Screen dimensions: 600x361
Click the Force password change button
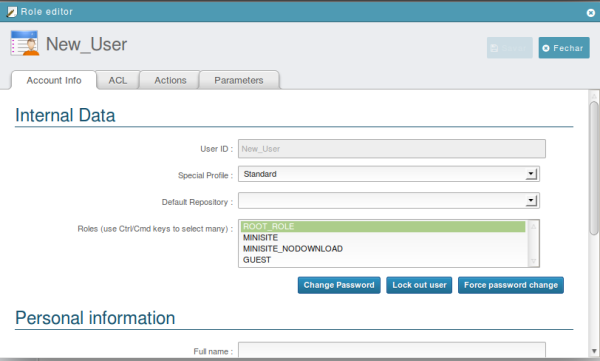(x=511, y=285)
